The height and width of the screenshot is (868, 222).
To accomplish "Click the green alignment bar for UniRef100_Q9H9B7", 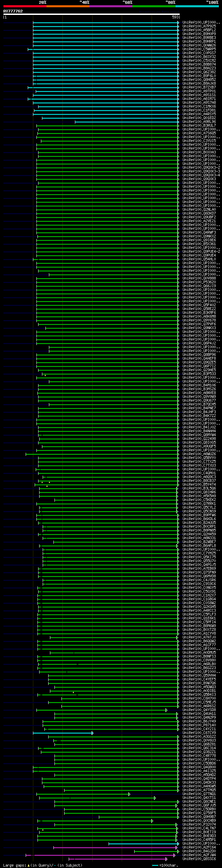I will 139,817.
